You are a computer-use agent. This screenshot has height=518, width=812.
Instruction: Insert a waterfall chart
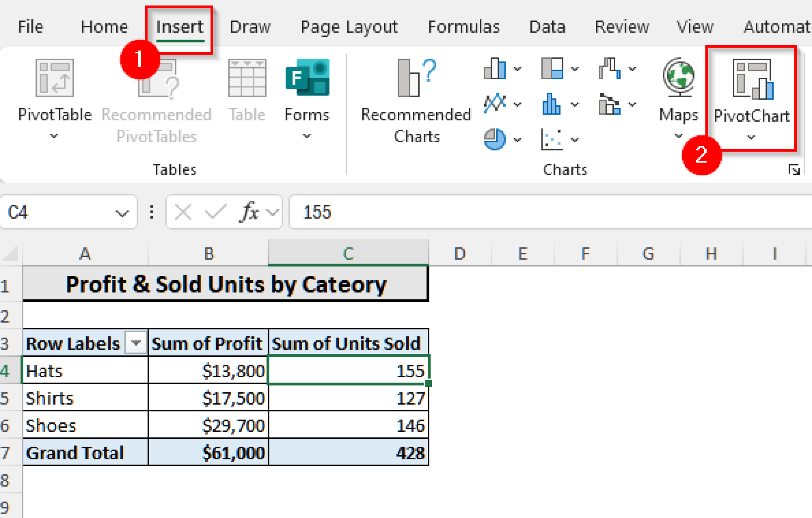[x=611, y=68]
